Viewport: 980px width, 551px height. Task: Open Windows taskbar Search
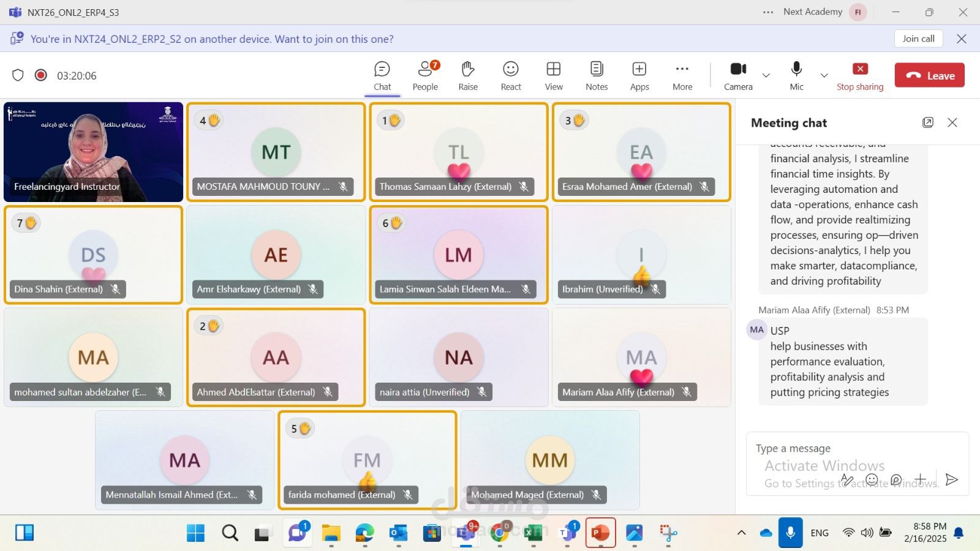click(230, 533)
